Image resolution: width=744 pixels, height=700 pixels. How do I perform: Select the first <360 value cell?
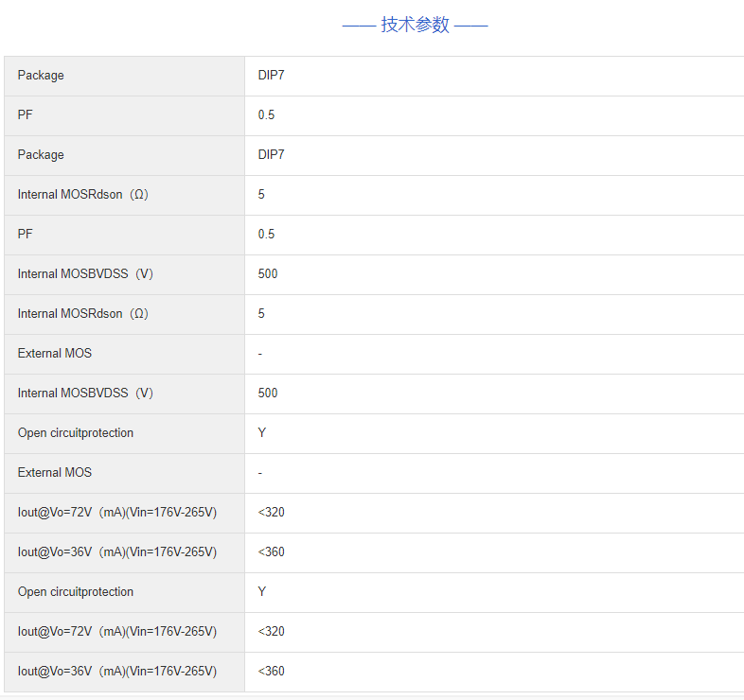(271, 552)
